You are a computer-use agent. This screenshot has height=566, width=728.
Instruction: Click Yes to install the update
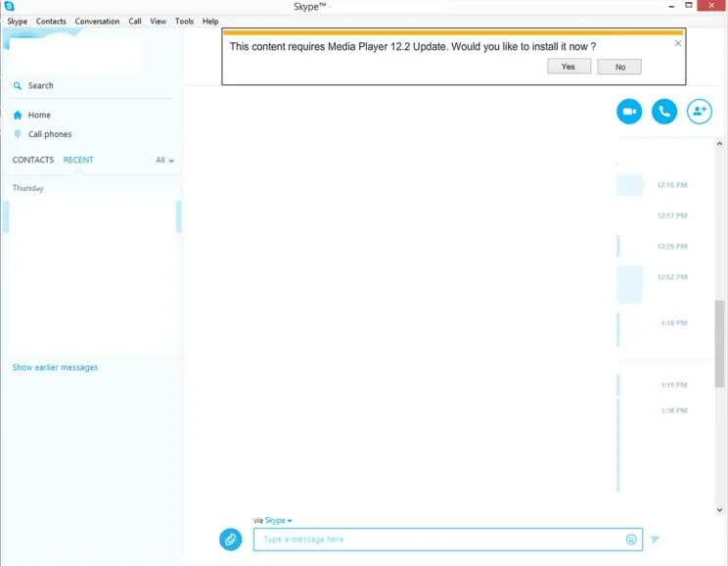[x=569, y=67]
